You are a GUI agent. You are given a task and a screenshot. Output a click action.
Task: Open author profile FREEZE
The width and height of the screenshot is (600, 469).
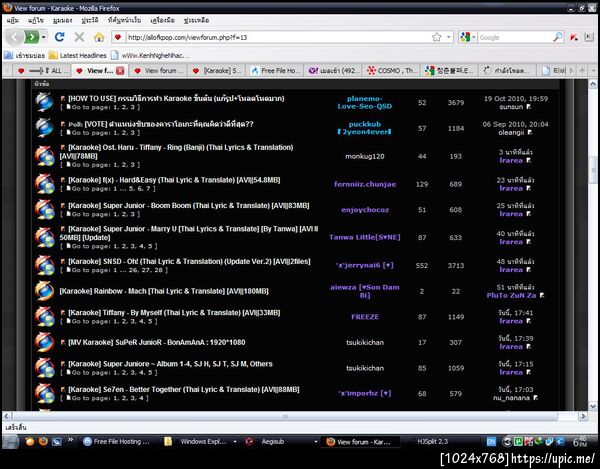365,317
